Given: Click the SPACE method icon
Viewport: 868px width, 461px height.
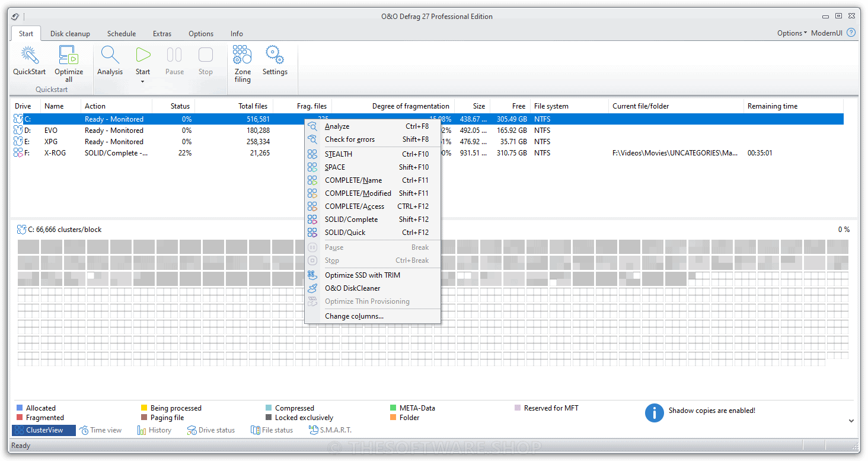Looking at the screenshot, I should point(312,167).
